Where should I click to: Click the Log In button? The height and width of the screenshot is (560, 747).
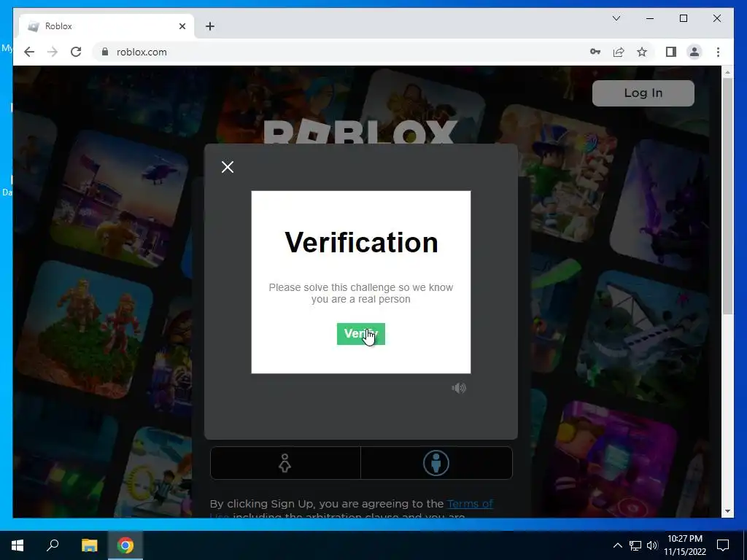643,93
